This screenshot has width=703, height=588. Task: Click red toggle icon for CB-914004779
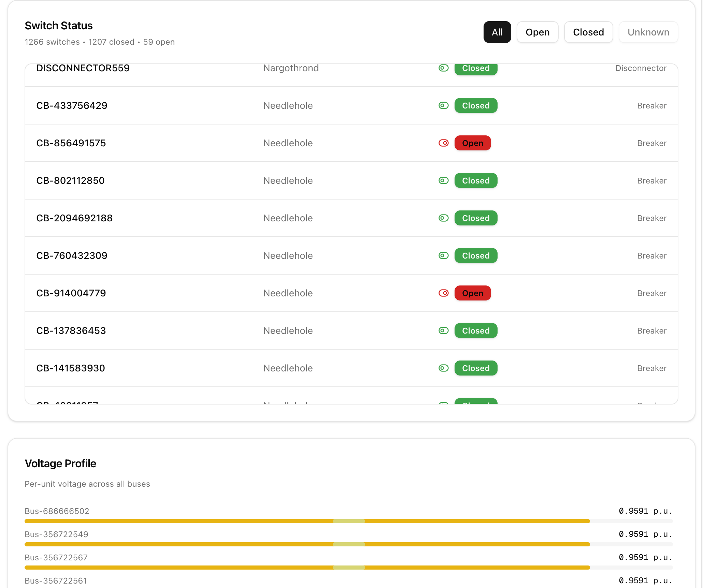click(443, 293)
